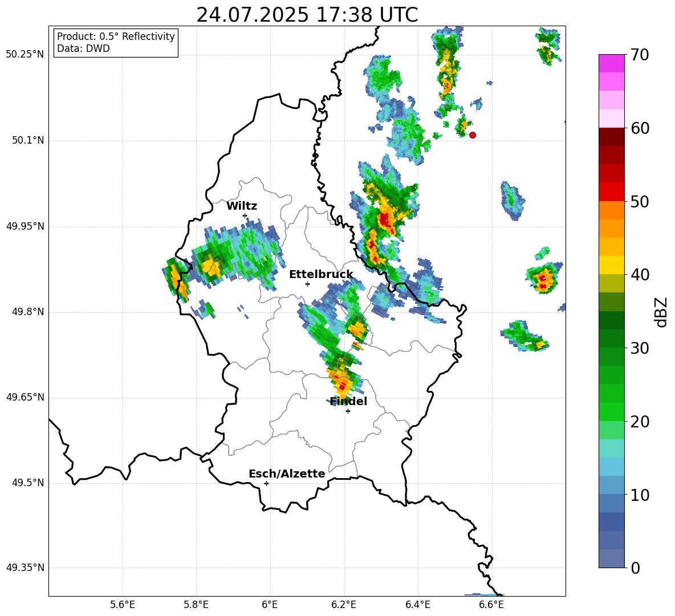Image resolution: width=675 pixels, height=616 pixels.
Task: Click the 60 tick on colorbar
Action: 640,128
